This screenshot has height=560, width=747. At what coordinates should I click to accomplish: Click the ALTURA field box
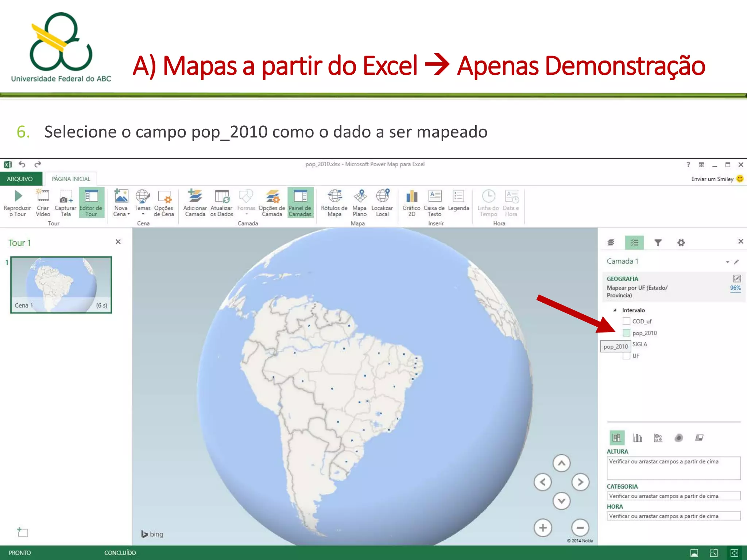[674, 468]
